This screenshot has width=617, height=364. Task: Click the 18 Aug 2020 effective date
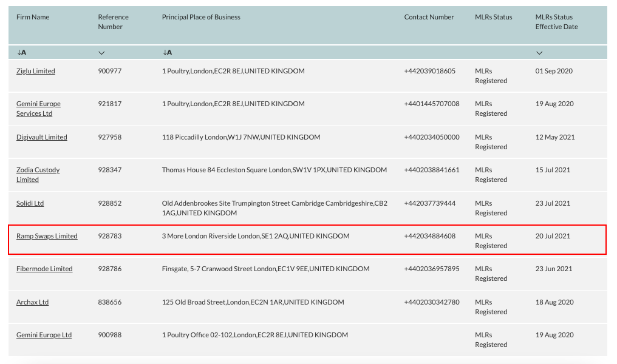[x=554, y=302]
